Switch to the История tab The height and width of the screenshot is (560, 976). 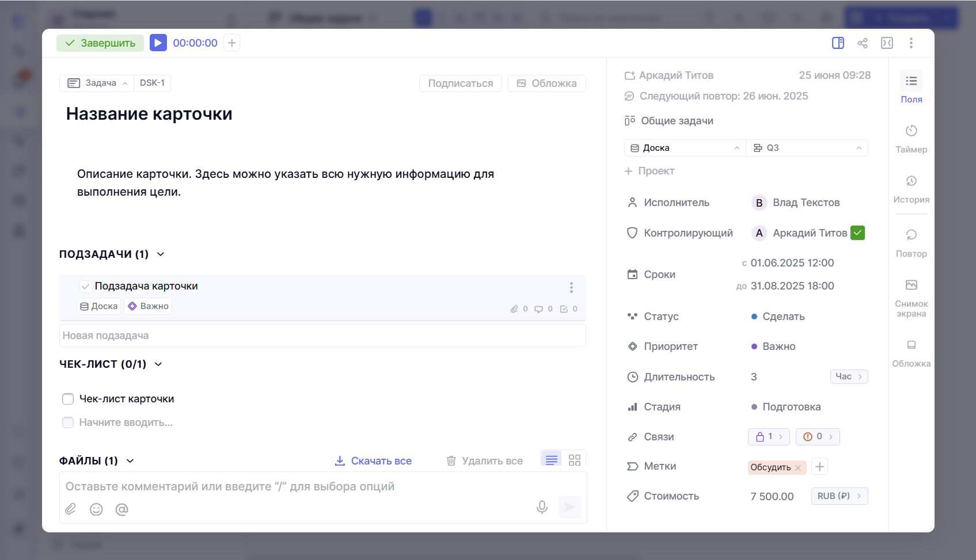click(x=911, y=189)
